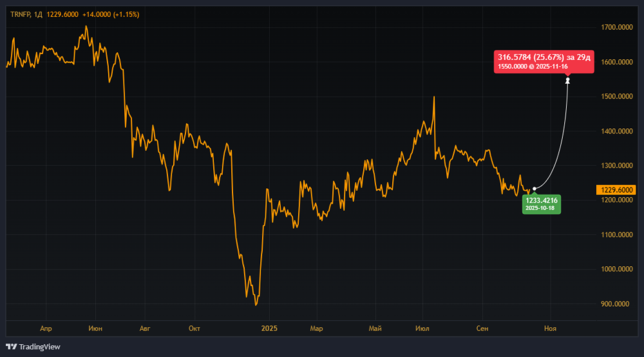Click the TradingView logo link
This screenshot has width=644, height=357.
[33, 347]
